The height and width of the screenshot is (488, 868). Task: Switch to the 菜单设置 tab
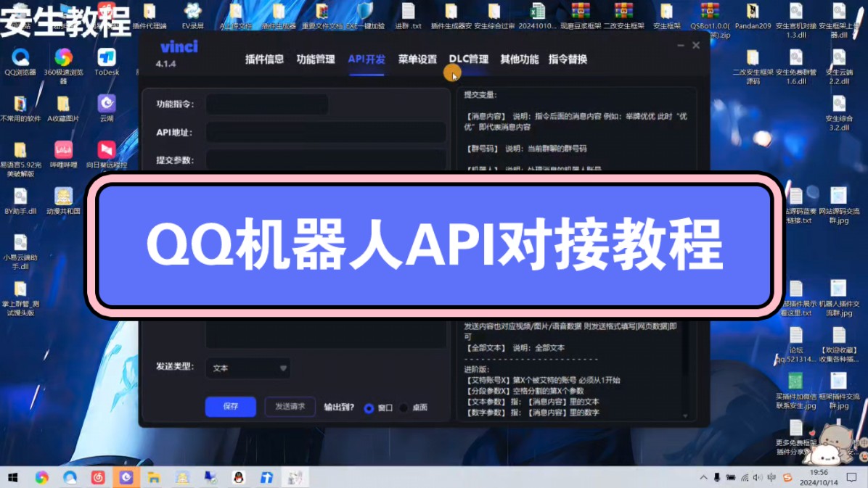(x=418, y=59)
